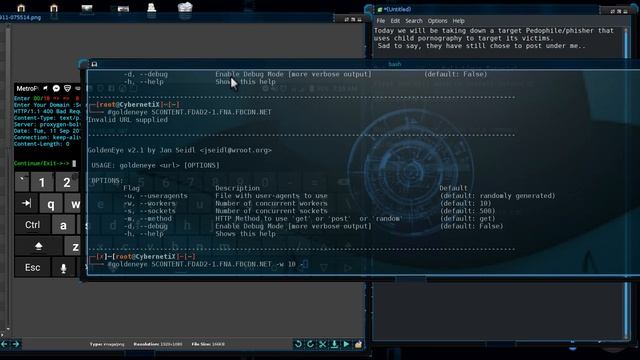Tap the z key on the on-screen keyboard
The width and height of the screenshot is (640, 360).
point(74,247)
